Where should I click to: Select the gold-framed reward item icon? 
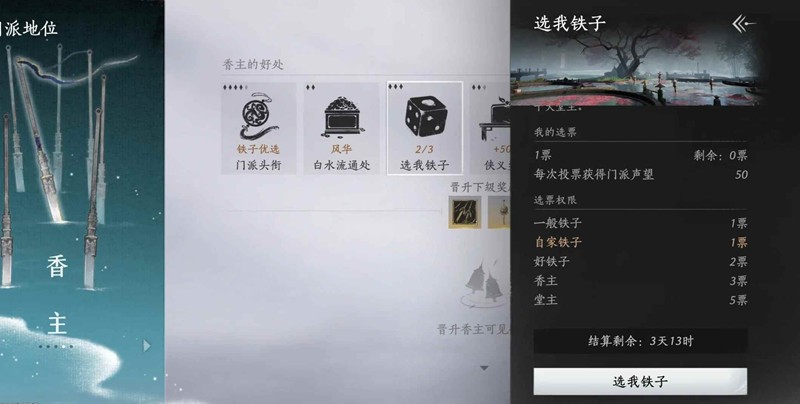[464, 212]
